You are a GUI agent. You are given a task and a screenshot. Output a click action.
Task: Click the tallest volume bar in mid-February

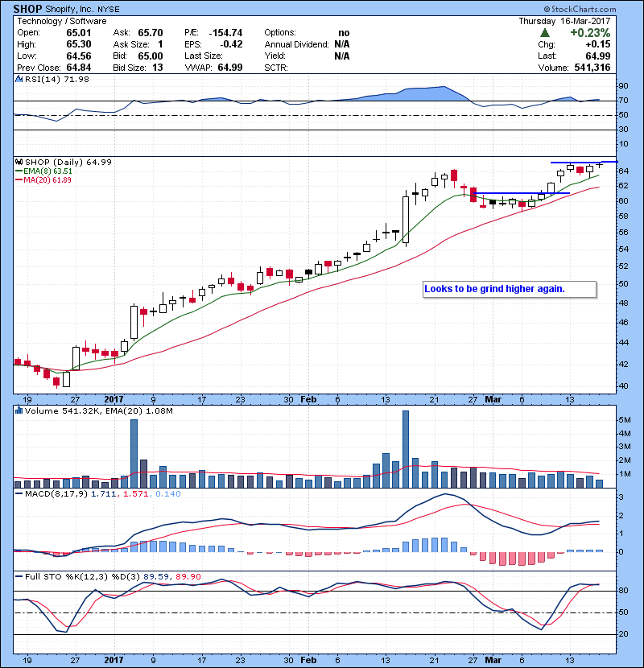coord(406,448)
